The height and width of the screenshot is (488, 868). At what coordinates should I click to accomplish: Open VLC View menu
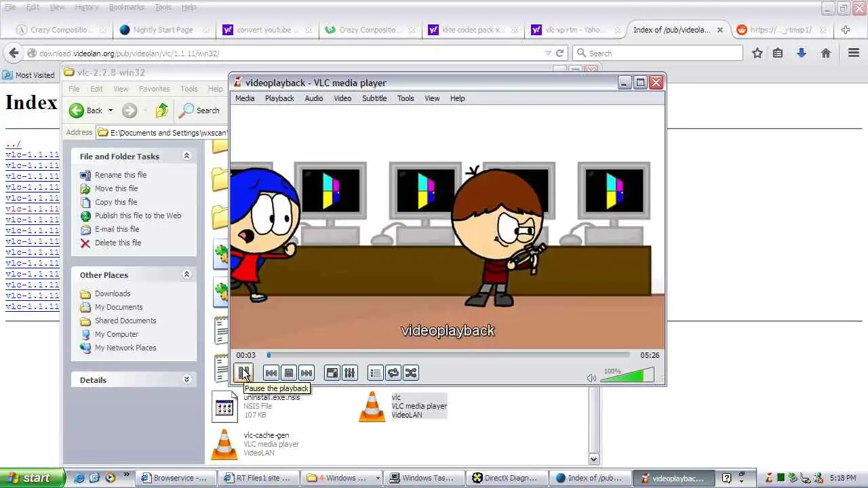[432, 98]
